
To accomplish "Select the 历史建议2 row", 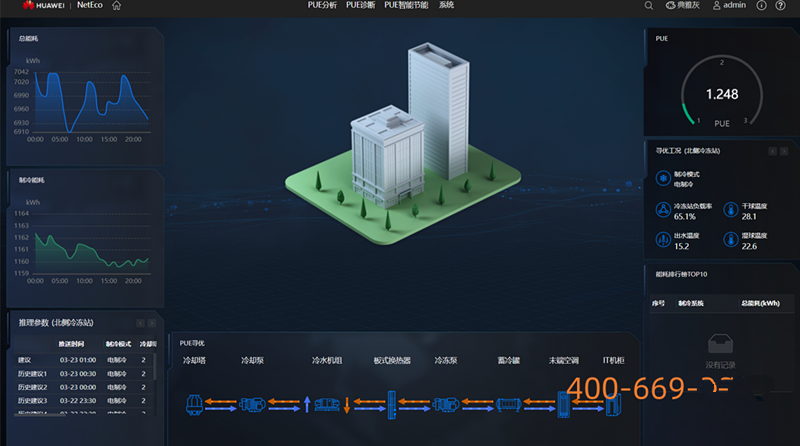I will (83, 387).
